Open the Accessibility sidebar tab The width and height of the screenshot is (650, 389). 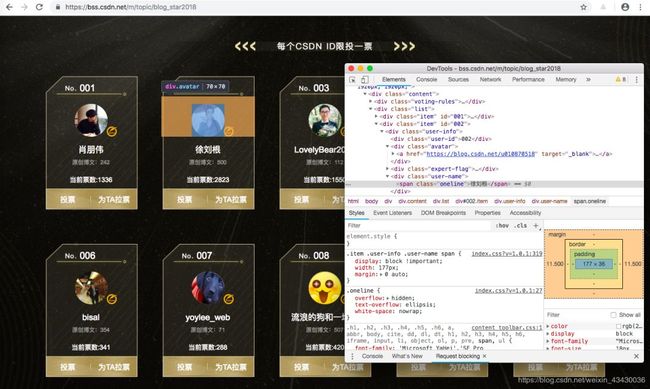[x=525, y=213]
